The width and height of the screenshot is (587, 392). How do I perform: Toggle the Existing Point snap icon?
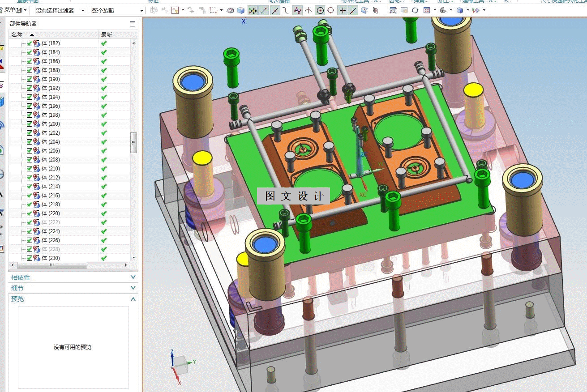tap(343, 10)
